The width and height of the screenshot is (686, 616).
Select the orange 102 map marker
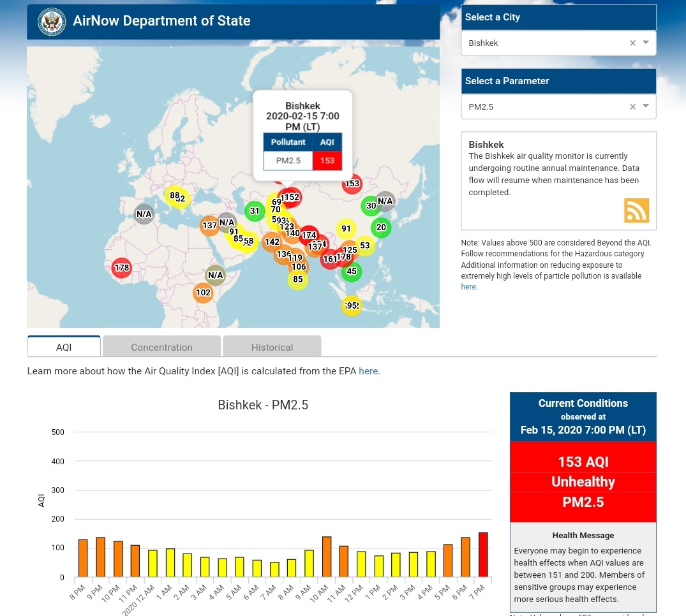(203, 293)
